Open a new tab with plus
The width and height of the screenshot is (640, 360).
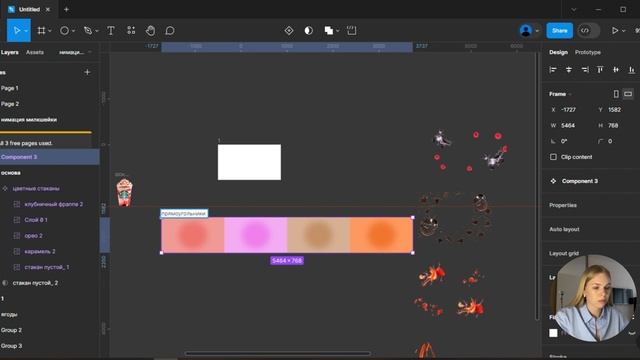(x=67, y=9)
